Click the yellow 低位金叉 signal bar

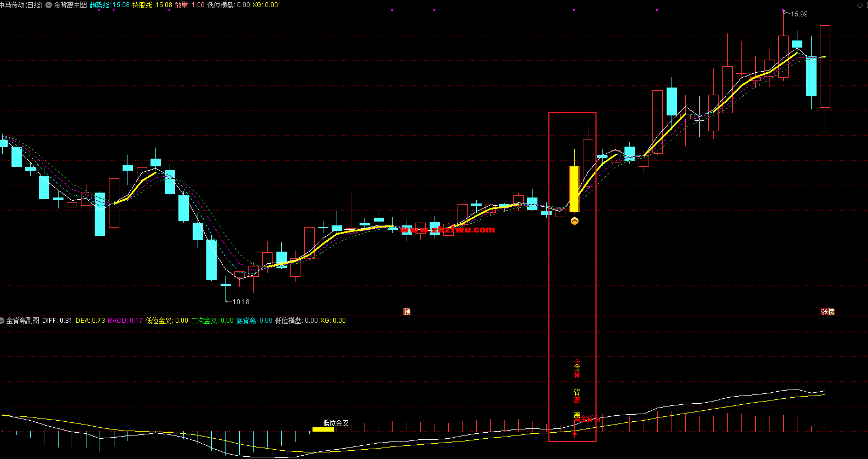(323, 429)
